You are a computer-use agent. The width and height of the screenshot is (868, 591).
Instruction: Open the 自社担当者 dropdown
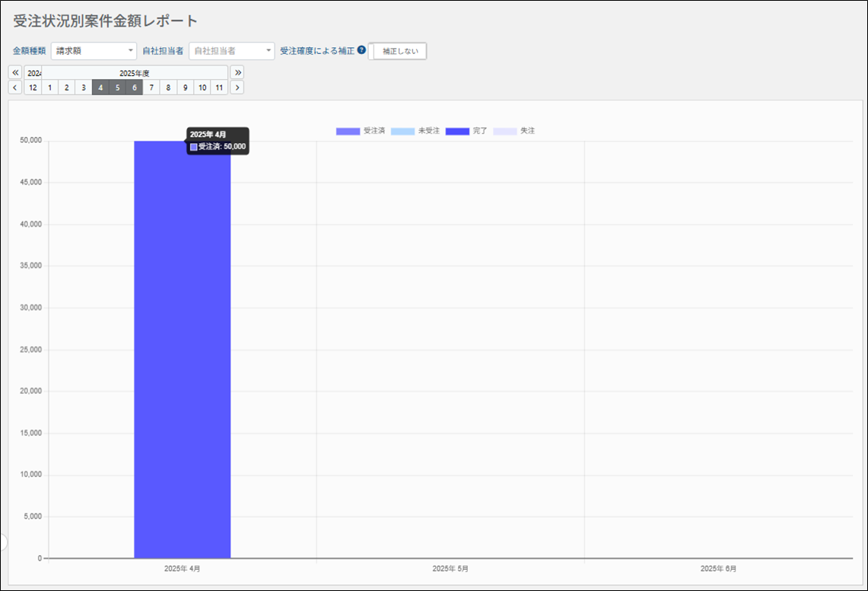pos(231,51)
